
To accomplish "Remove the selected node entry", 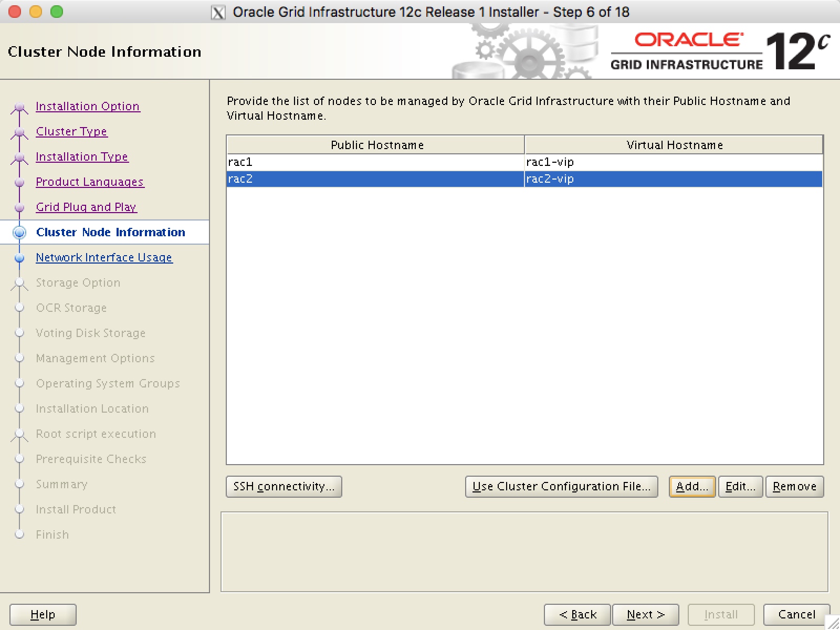I will (x=794, y=487).
